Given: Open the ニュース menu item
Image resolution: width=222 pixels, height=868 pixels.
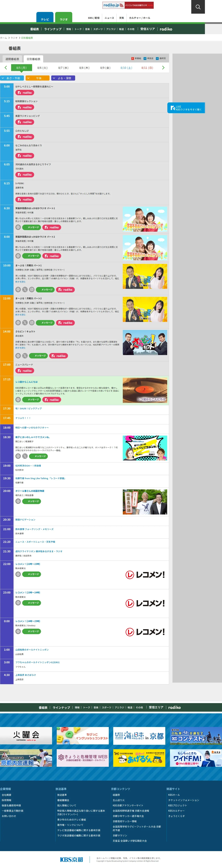Looking at the screenshot, I should click(x=109, y=18).
